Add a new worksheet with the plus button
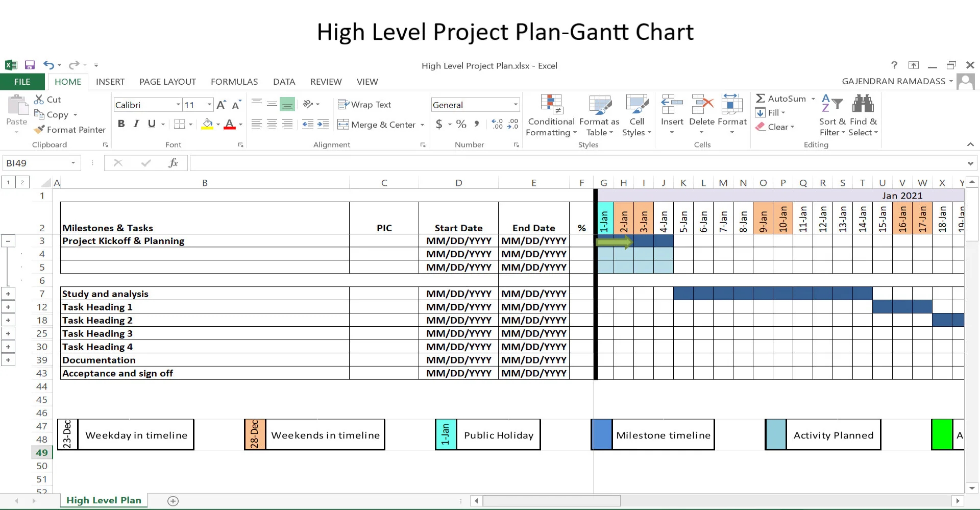The image size is (980, 510). point(173,501)
